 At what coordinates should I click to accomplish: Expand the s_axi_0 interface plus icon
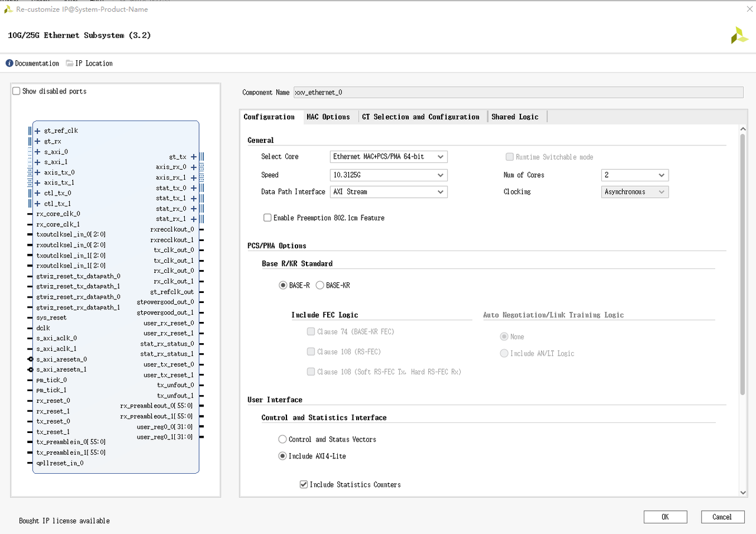click(x=38, y=152)
